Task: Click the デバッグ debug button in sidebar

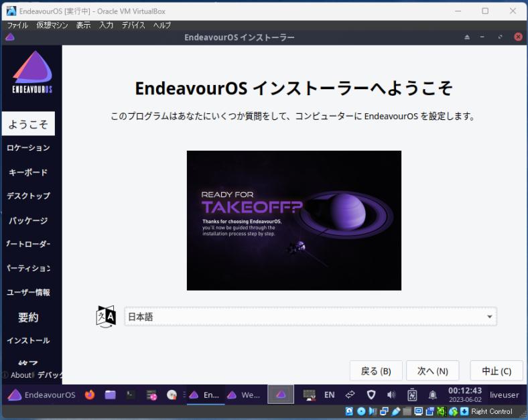Action: point(48,375)
